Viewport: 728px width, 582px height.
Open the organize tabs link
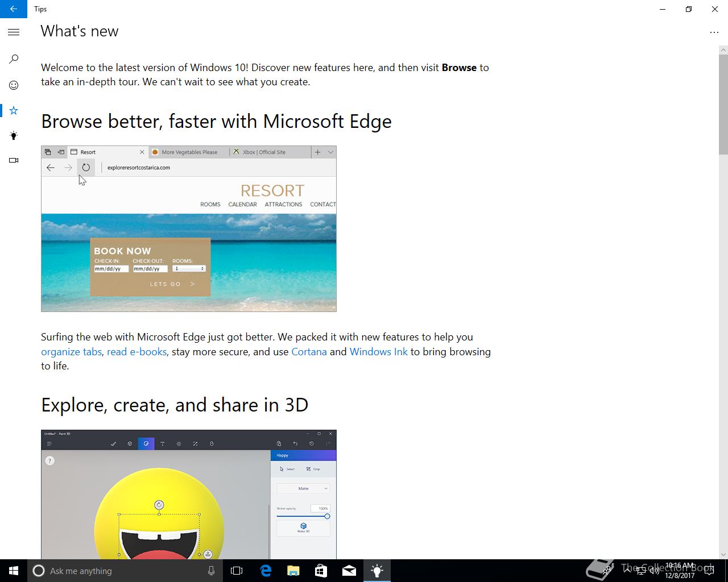pyautogui.click(x=71, y=352)
